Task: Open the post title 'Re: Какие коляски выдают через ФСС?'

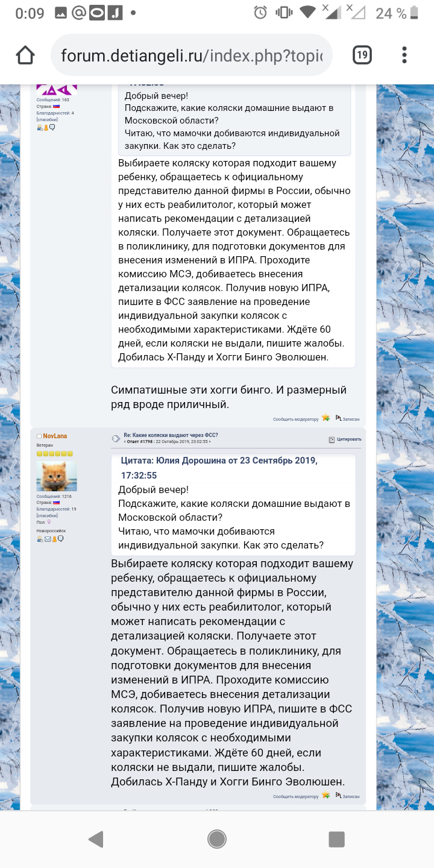Action: pyautogui.click(x=171, y=435)
